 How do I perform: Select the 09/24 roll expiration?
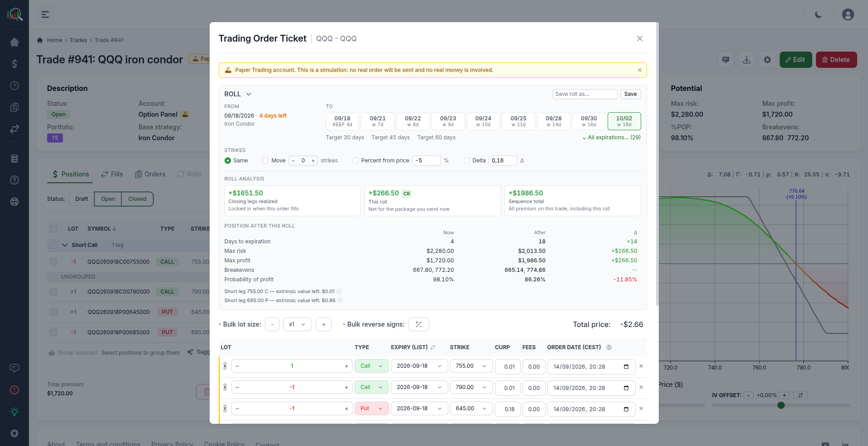[x=483, y=121]
